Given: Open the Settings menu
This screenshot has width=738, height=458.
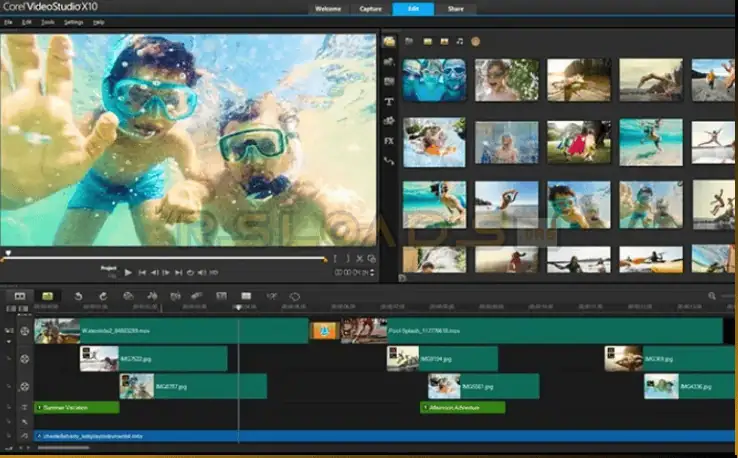Looking at the screenshot, I should click(73, 22).
